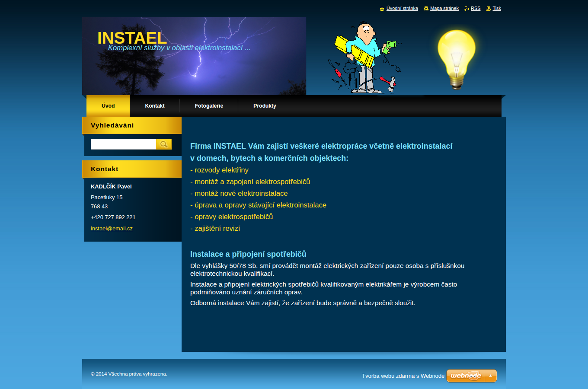Click the item montáž nové elektroinstalace
This screenshot has width=588, height=389.
point(239,194)
